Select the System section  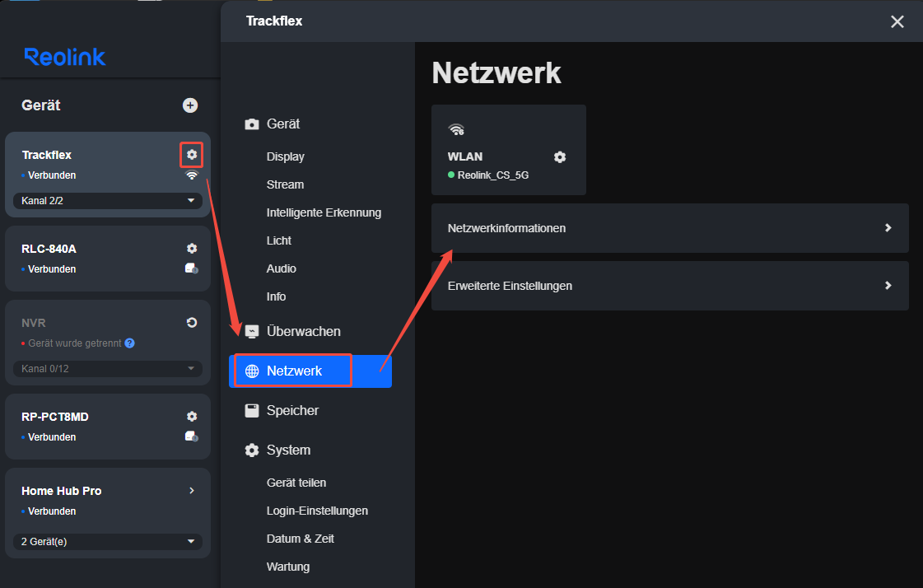[288, 450]
